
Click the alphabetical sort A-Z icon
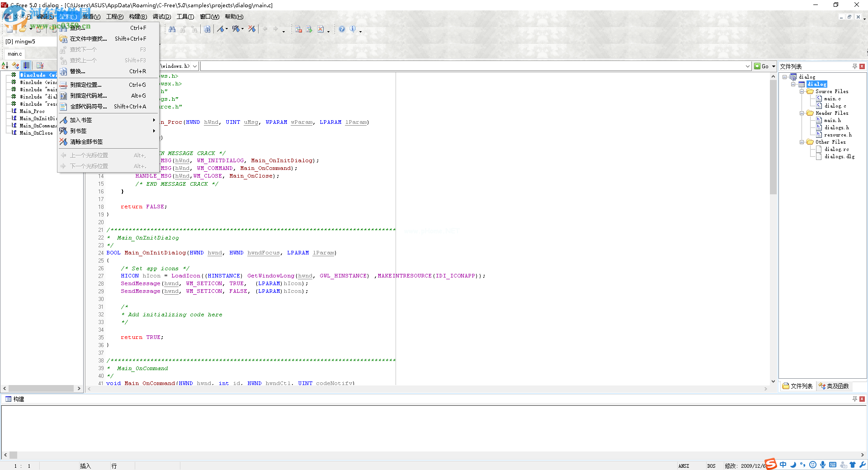pyautogui.click(x=5, y=66)
